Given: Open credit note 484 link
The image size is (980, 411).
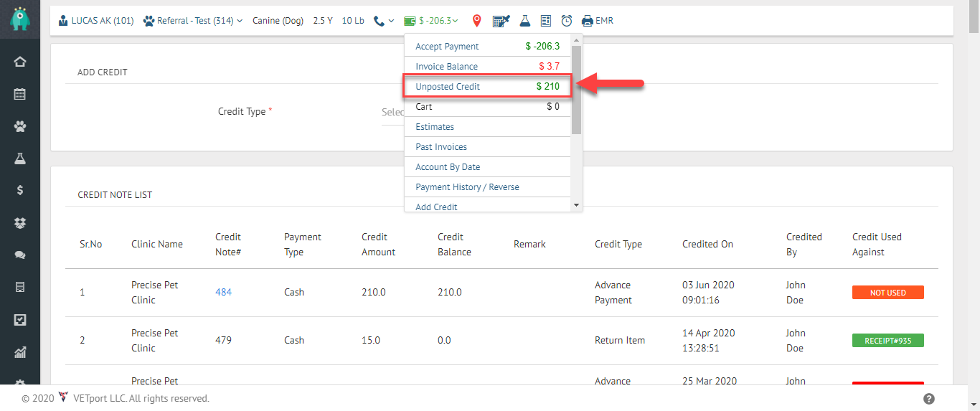Looking at the screenshot, I should pos(223,292).
